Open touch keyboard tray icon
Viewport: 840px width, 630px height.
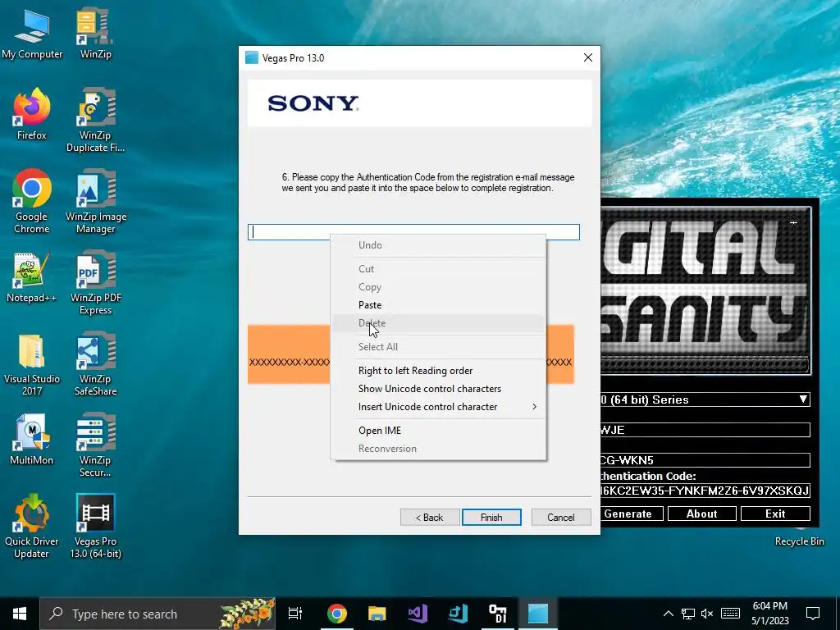pyautogui.click(x=730, y=614)
